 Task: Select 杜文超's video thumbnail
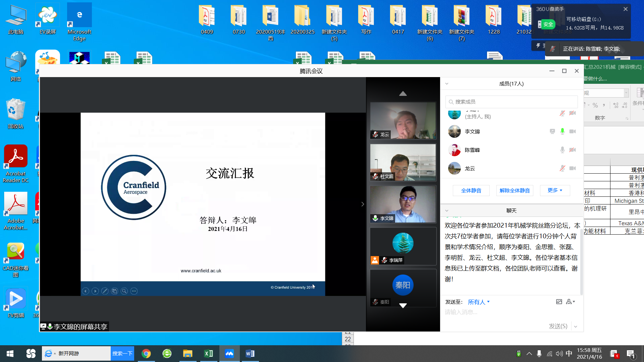point(403,162)
